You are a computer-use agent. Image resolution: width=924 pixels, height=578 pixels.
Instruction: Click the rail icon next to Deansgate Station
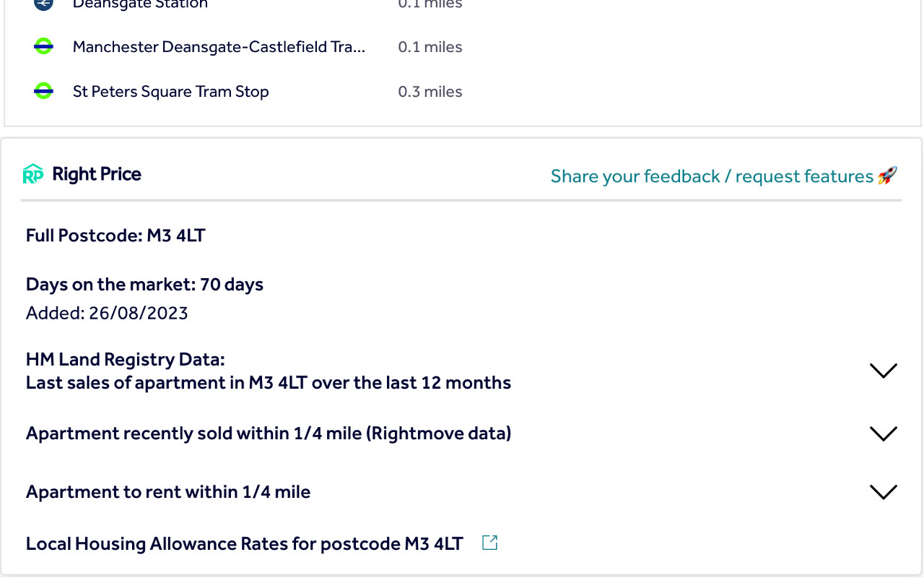[43, 4]
